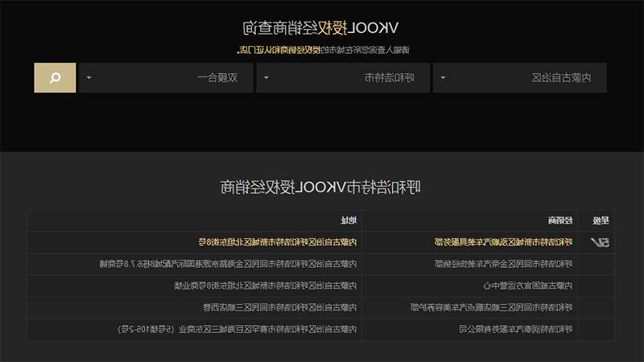The width and height of the screenshot is (644, 362).
Task: Click the 星级 column header
Action: coord(601,220)
